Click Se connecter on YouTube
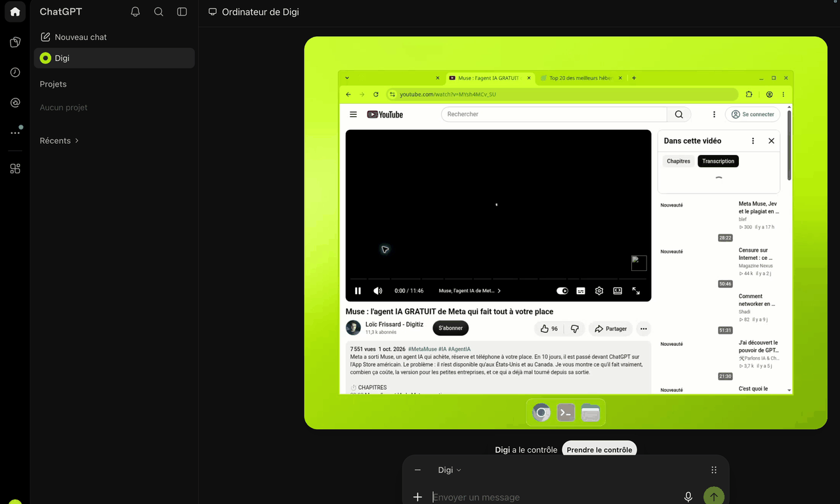This screenshot has width=840, height=504. tap(752, 114)
